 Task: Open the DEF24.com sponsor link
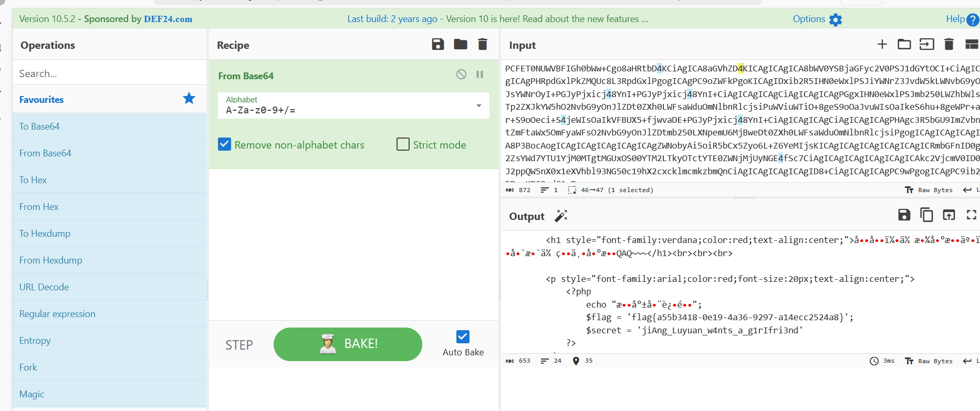pyautogui.click(x=168, y=19)
